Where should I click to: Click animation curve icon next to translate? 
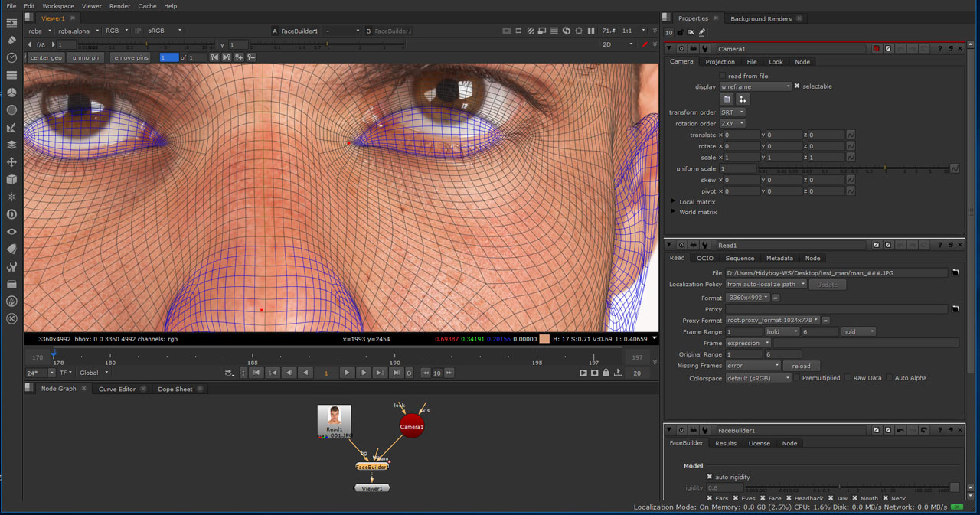click(851, 135)
